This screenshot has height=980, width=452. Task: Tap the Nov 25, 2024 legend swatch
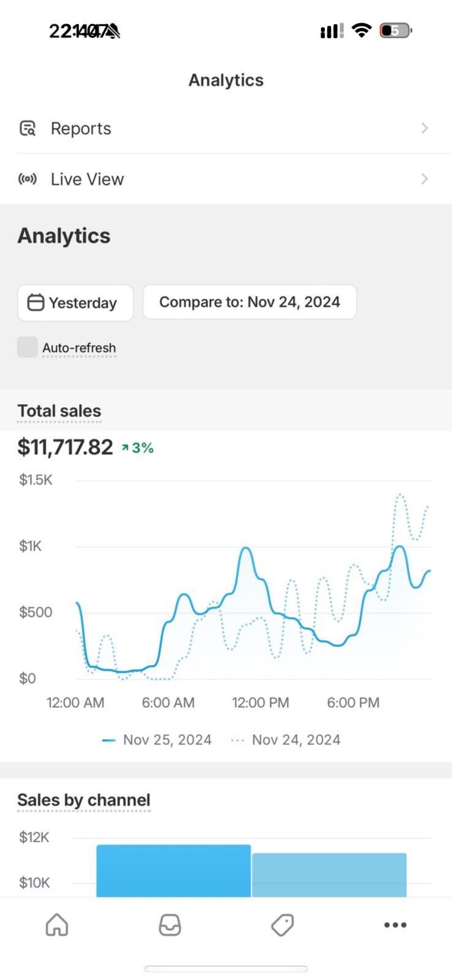109,740
